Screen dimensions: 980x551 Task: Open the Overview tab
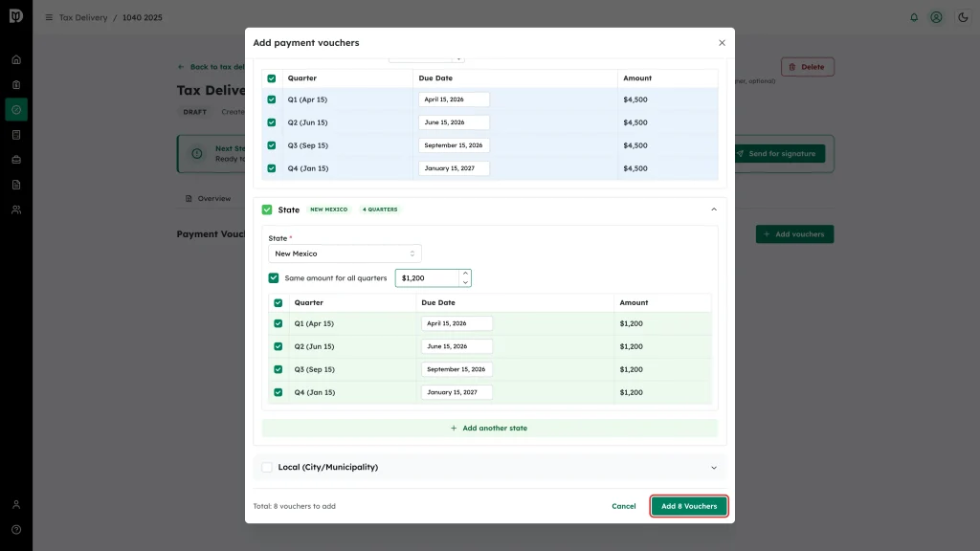(x=208, y=199)
